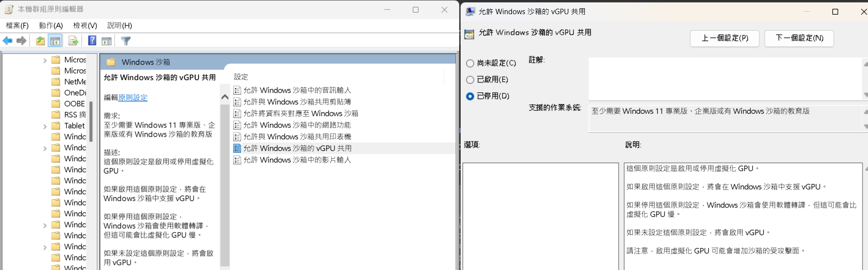Go up one level with the folder-arrow icon
The width and height of the screenshot is (868, 270).
[x=40, y=41]
